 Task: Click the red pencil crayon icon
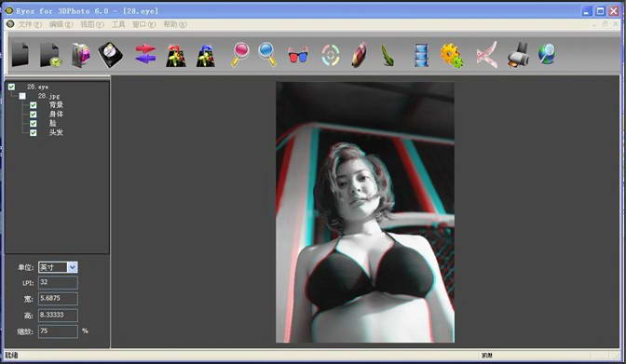coord(359,55)
